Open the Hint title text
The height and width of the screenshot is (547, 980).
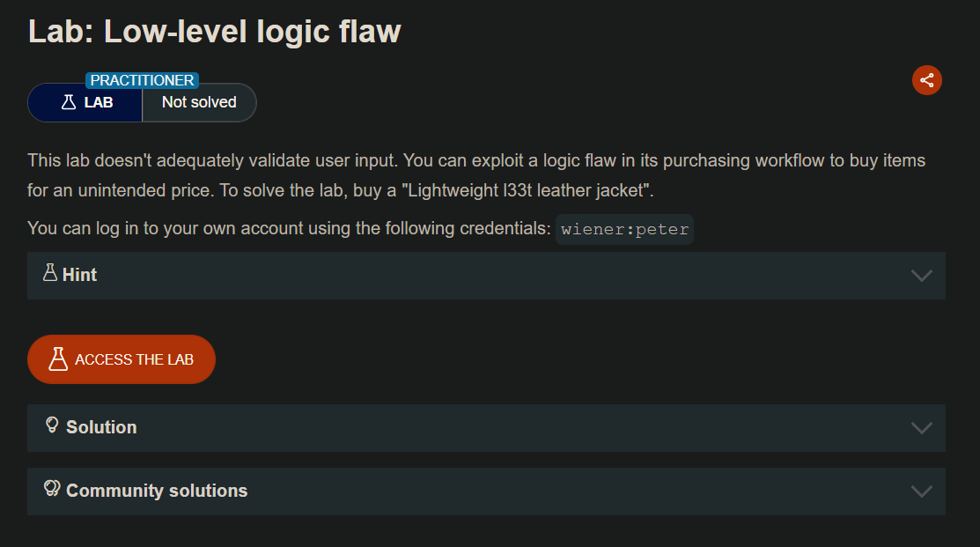pyautogui.click(x=80, y=275)
